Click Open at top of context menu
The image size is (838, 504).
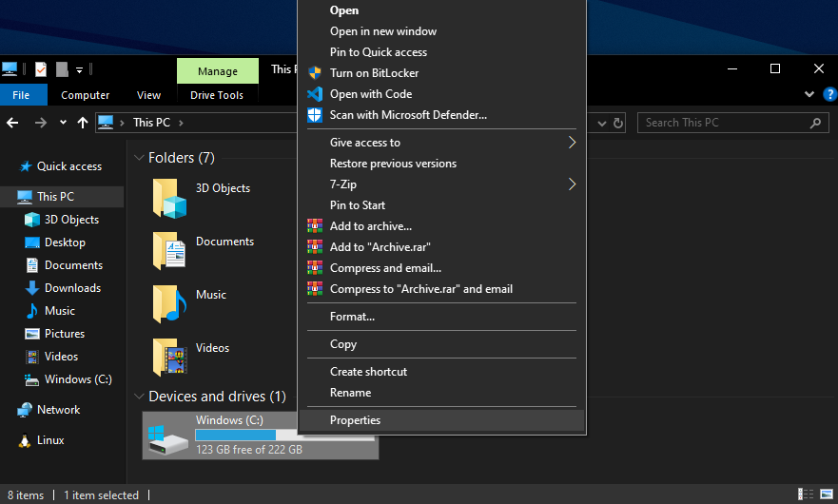pos(441,10)
